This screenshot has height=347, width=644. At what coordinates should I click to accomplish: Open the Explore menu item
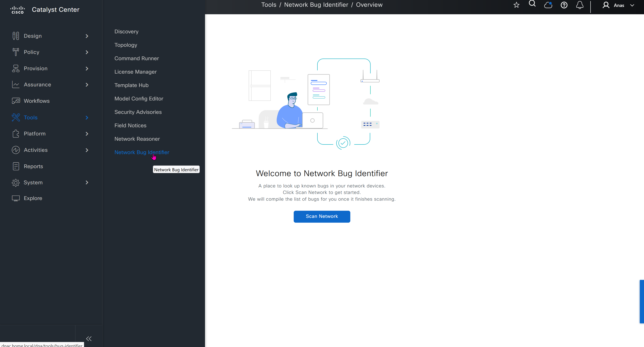pyautogui.click(x=33, y=198)
